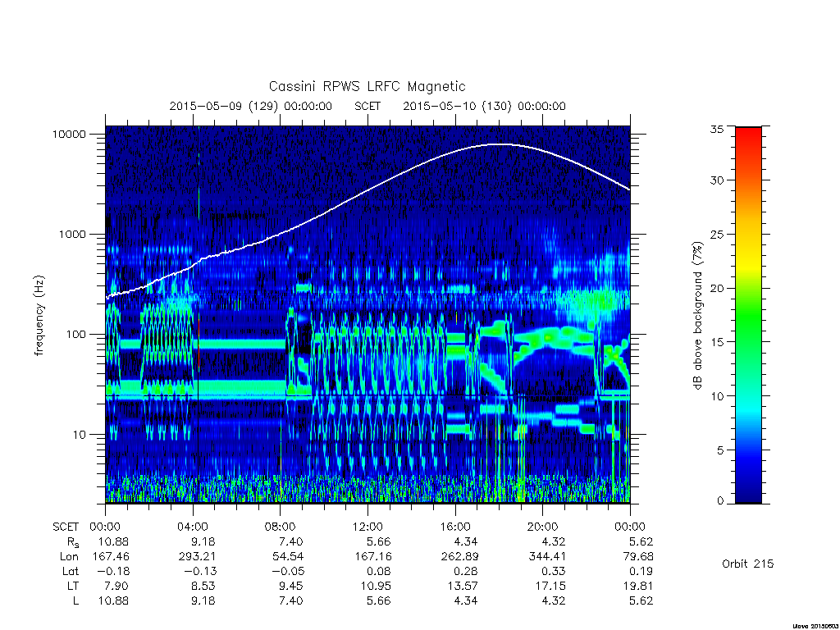Click the 'Orbit 215' label
The width and height of the screenshot is (840, 630).
pyautogui.click(x=748, y=564)
